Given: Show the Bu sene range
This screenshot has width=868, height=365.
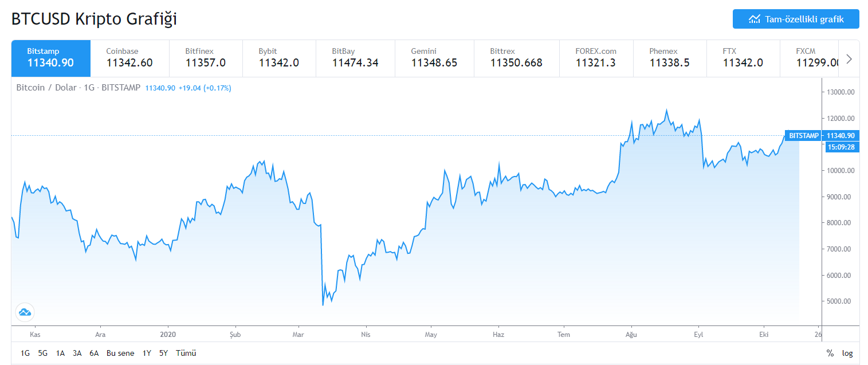Looking at the screenshot, I should click(x=120, y=353).
